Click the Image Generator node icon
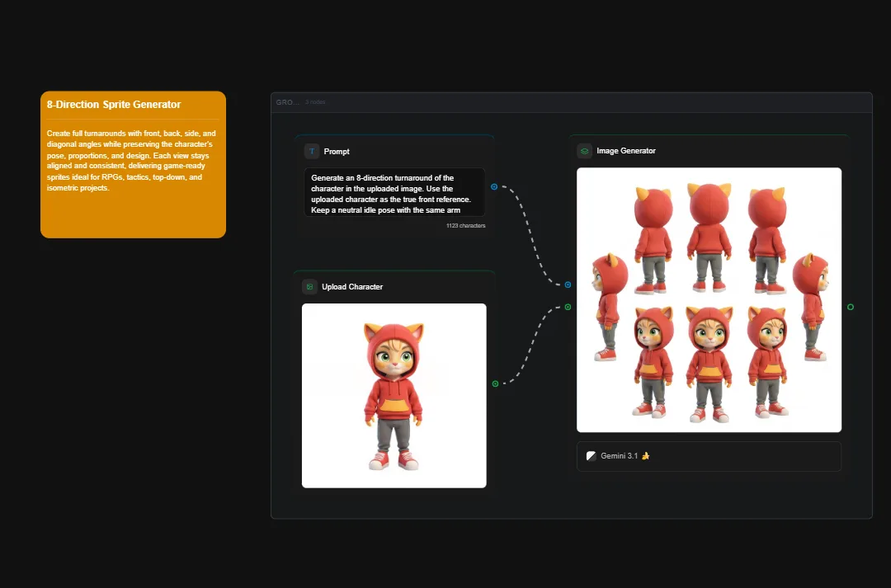Viewport: 891px width, 588px height. (x=584, y=151)
